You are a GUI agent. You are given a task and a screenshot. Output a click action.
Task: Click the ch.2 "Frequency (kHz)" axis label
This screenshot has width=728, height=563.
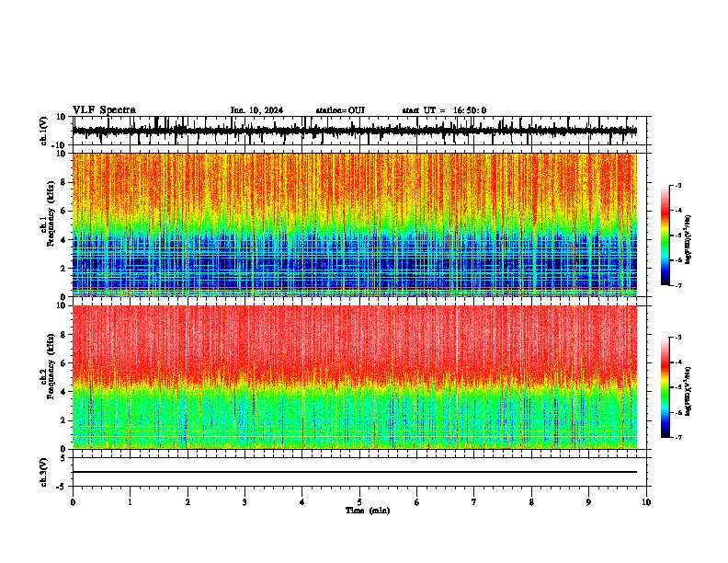coord(51,367)
